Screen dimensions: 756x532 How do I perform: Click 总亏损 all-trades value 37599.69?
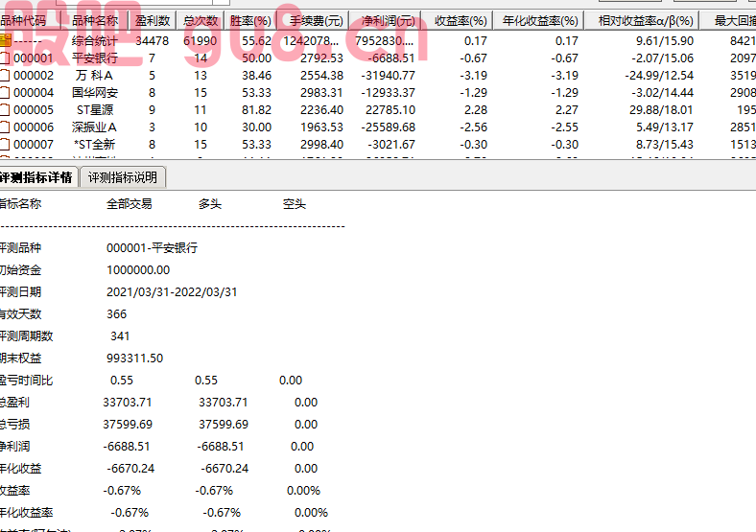(x=128, y=425)
